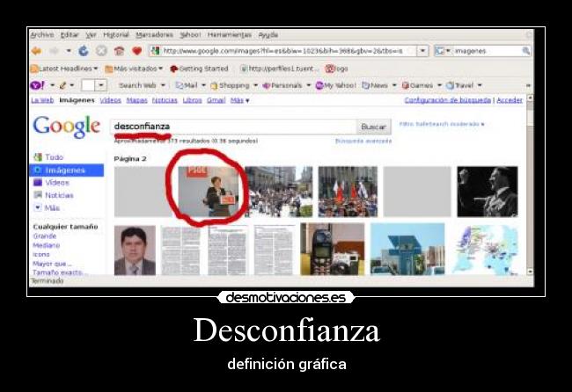572x392 pixels.
Task: Open the Historial menu
Action: (x=116, y=35)
